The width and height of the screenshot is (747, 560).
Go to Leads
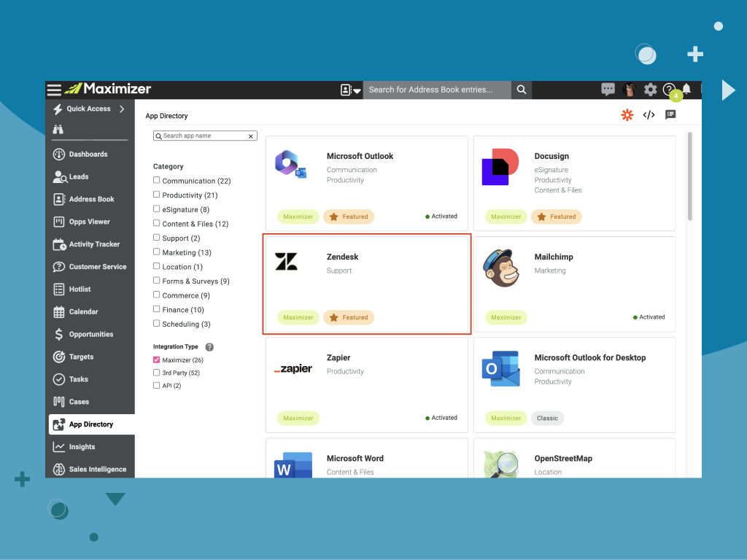pos(71,176)
